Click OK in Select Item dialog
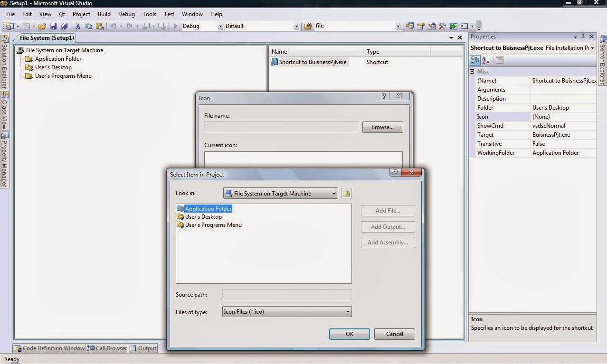 pyautogui.click(x=350, y=334)
